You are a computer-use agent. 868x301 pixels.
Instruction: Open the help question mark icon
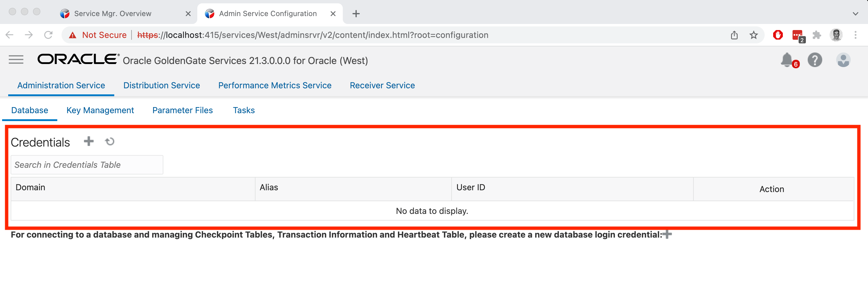(x=814, y=60)
